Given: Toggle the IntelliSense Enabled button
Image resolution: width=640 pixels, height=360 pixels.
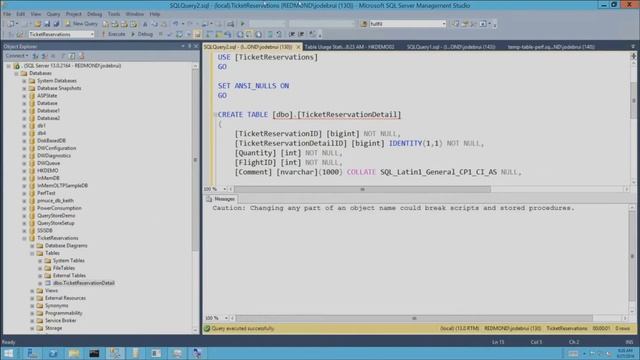Looking at the screenshot, I should point(198,34).
